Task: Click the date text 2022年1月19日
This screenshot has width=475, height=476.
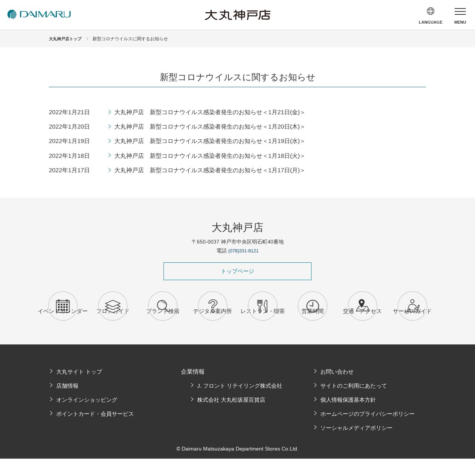Action: point(69,141)
